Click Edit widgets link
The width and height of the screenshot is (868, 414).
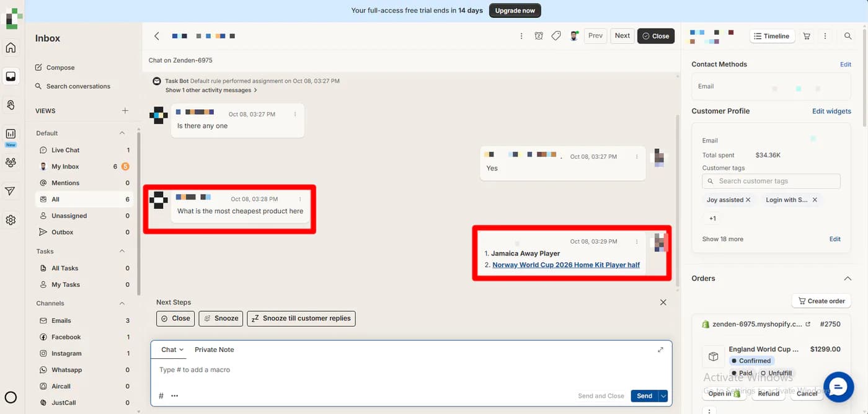(831, 112)
